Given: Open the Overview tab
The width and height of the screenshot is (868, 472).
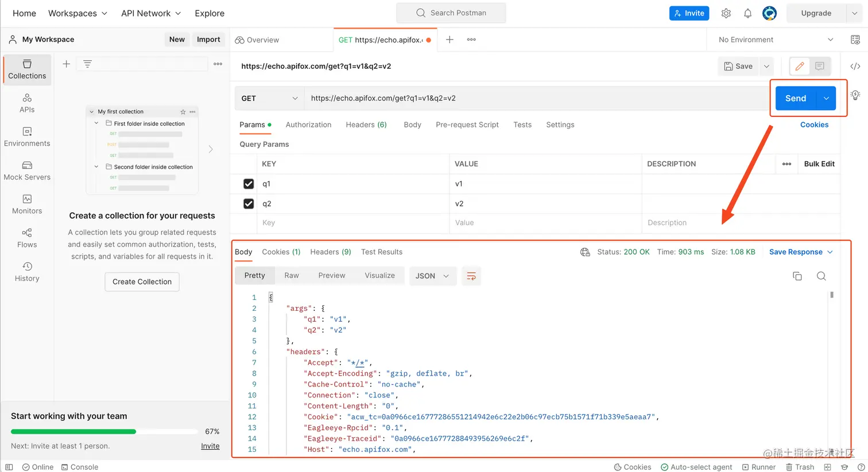Looking at the screenshot, I should tap(257, 40).
